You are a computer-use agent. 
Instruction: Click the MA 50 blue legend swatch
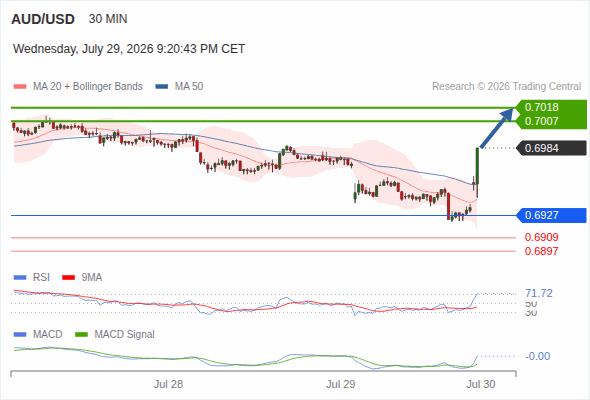point(162,87)
